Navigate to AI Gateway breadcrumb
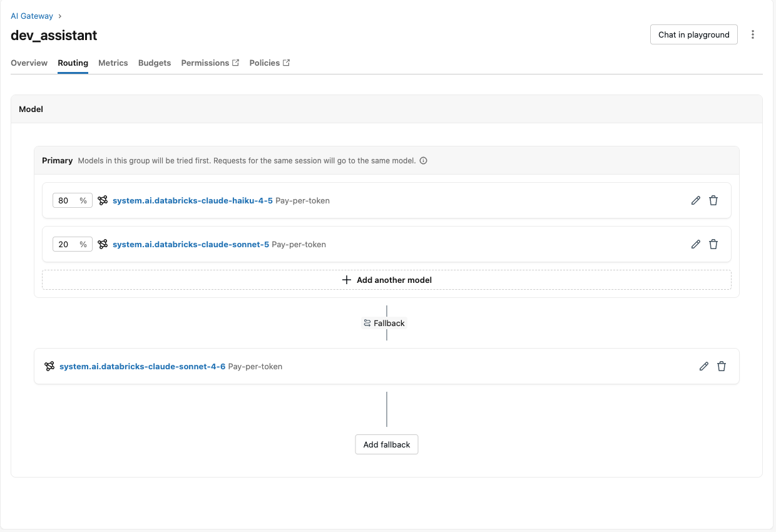The height and width of the screenshot is (532, 776). [32, 16]
